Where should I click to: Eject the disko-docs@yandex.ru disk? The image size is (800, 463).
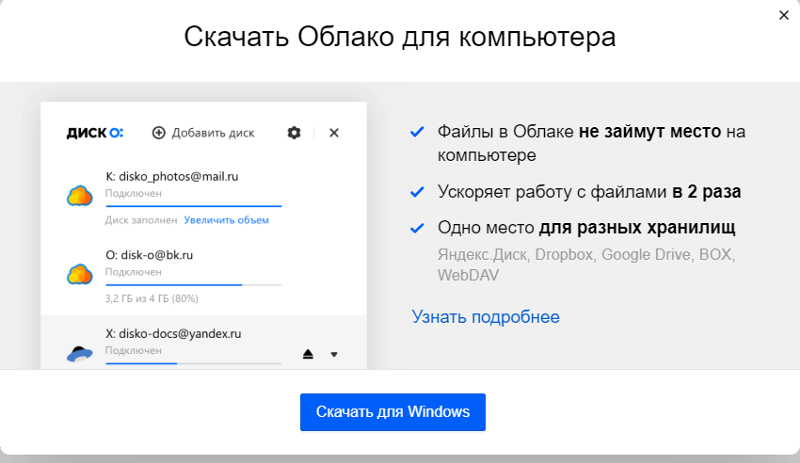click(308, 354)
